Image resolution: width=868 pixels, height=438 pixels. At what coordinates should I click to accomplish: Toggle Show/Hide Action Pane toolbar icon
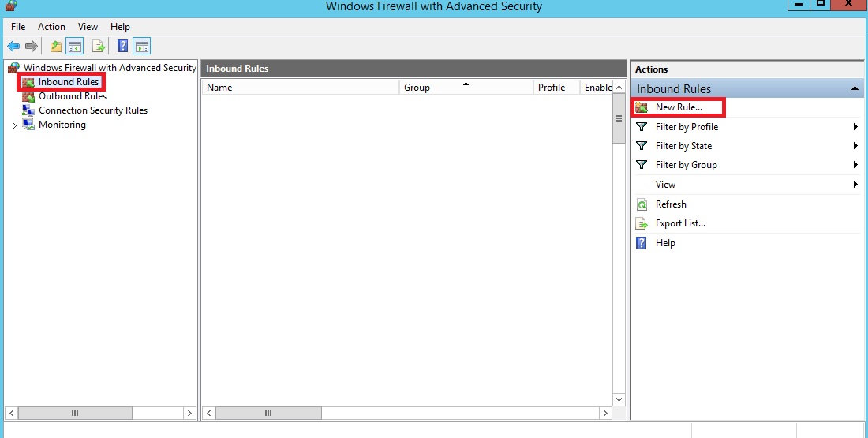tap(142, 46)
